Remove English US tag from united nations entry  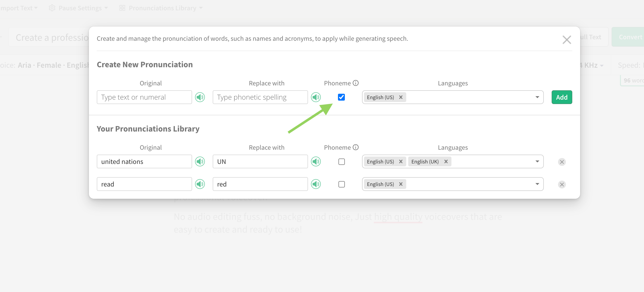point(401,161)
